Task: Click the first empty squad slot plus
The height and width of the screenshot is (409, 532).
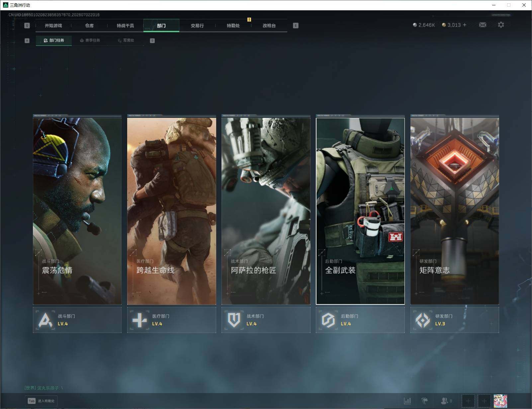Action: [468, 401]
